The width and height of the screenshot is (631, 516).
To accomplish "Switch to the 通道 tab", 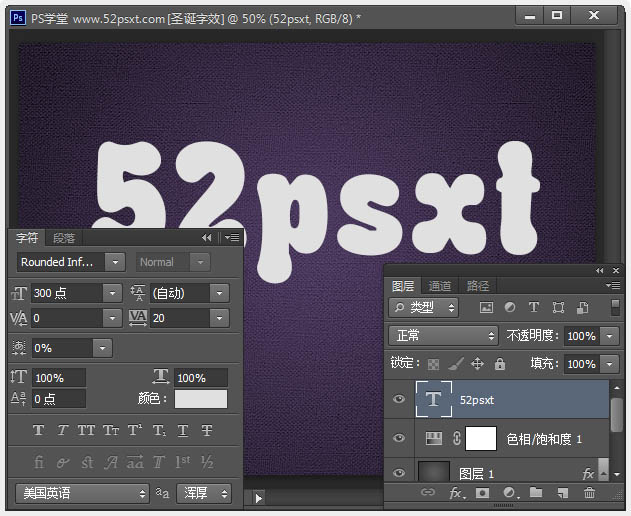I will coord(440,286).
